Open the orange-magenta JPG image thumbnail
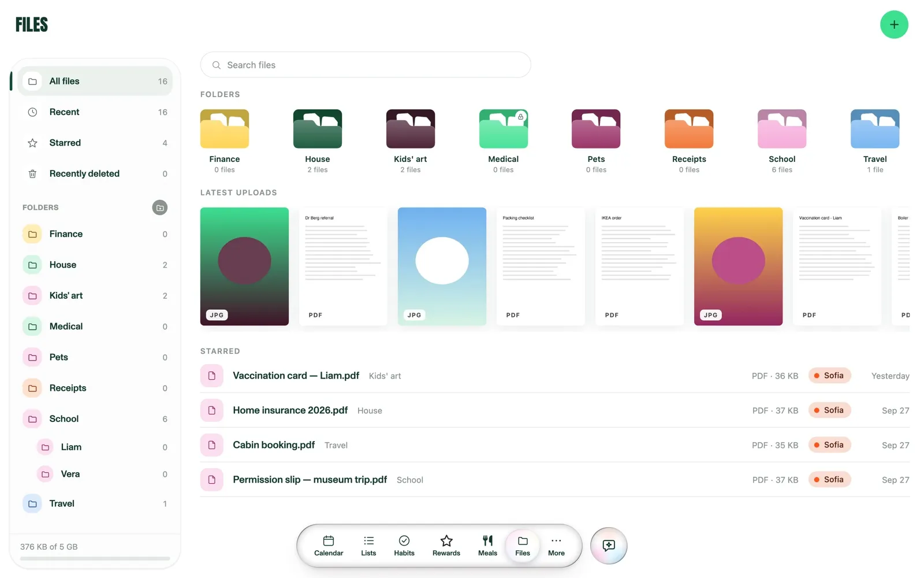This screenshot has height=578, width=924. 738,266
